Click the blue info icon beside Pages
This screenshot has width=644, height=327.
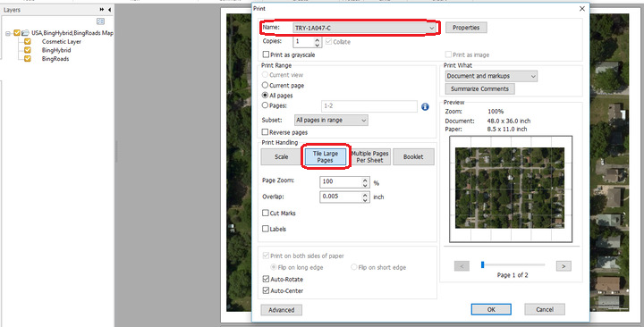coord(425,106)
